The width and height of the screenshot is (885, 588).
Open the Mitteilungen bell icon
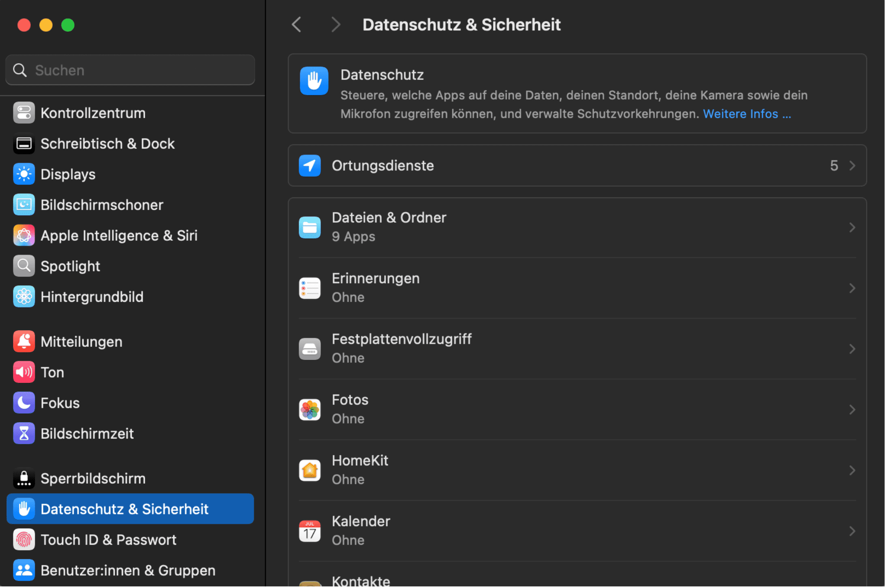click(24, 341)
